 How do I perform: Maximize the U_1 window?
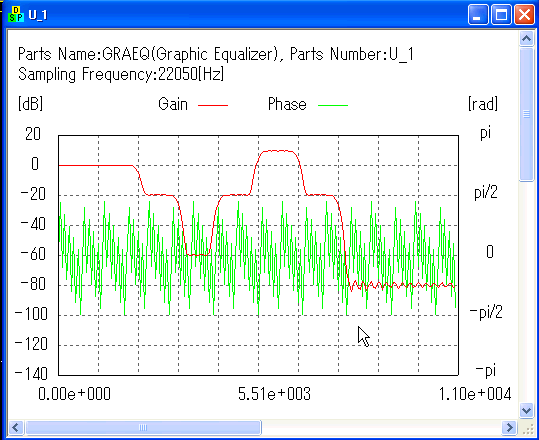pos(501,15)
